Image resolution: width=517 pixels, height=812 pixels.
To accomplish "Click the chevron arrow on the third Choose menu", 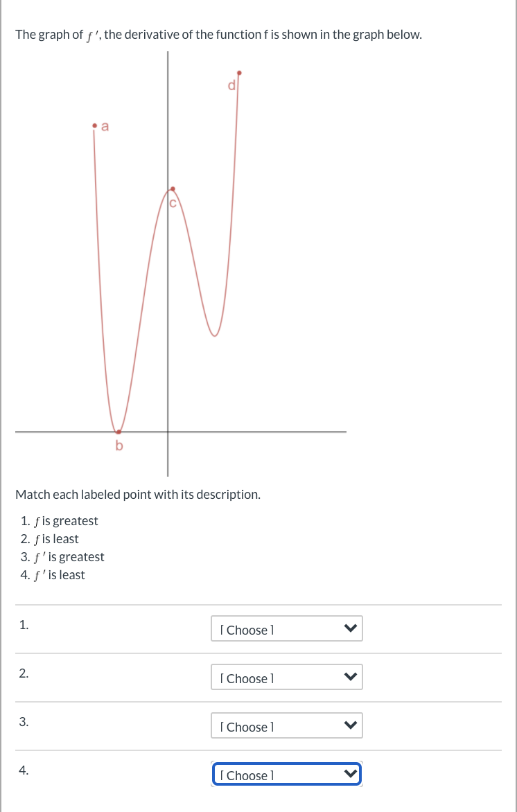I will click(x=350, y=725).
